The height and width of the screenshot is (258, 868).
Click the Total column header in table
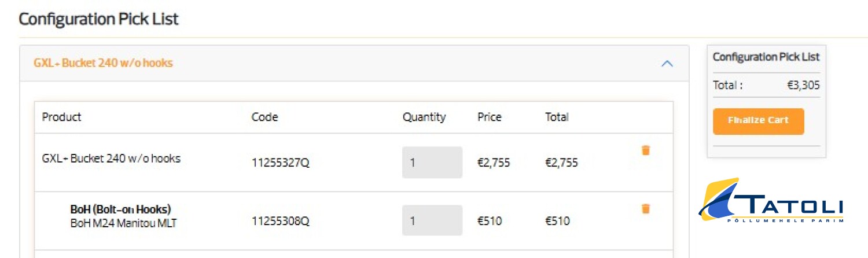(557, 117)
